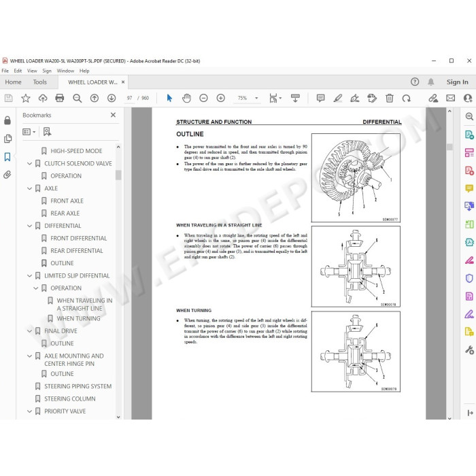The height and width of the screenshot is (476, 476).
Task: Open bookmark options dropdown menu
Action: coord(29,132)
